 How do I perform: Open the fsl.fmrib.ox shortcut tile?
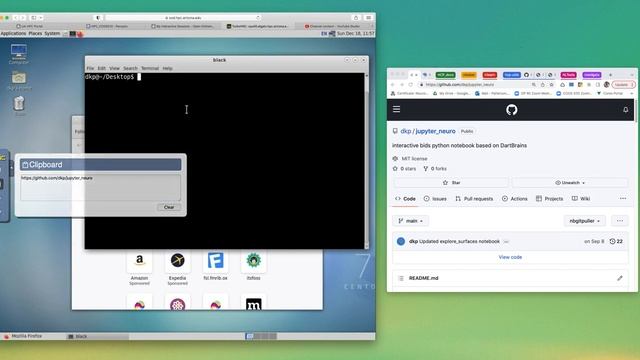pyautogui.click(x=216, y=266)
